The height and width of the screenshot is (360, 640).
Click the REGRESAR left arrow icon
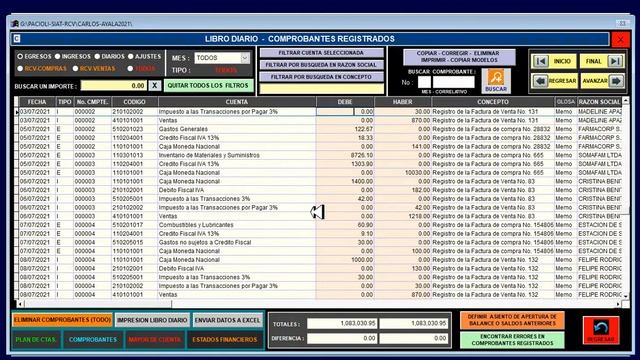tap(540, 81)
